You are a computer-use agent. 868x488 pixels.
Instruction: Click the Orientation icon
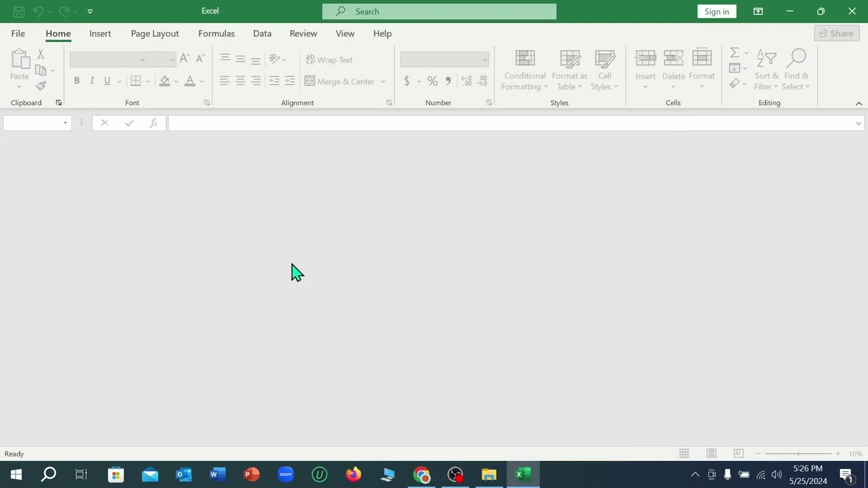[x=274, y=60]
